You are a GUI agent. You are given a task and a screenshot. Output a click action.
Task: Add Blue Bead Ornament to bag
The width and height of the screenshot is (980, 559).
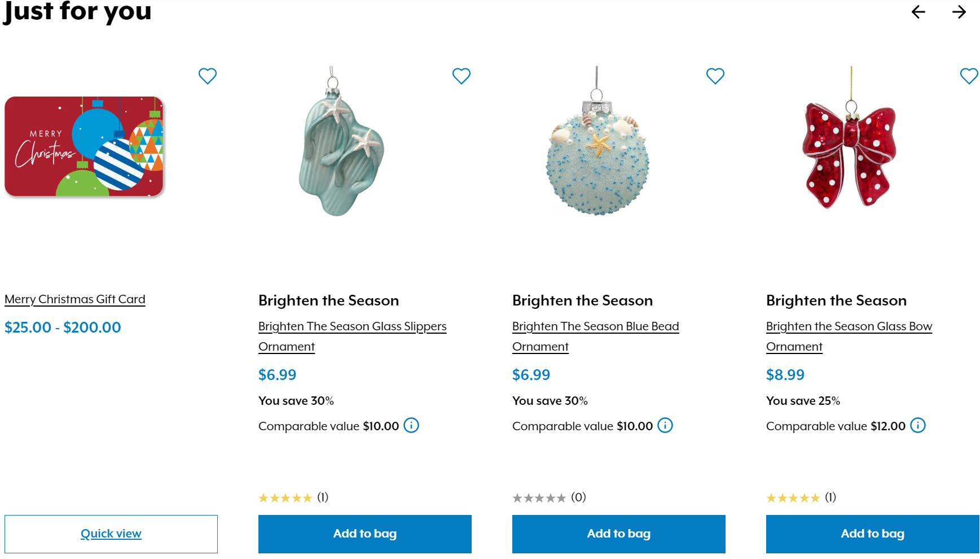619,534
